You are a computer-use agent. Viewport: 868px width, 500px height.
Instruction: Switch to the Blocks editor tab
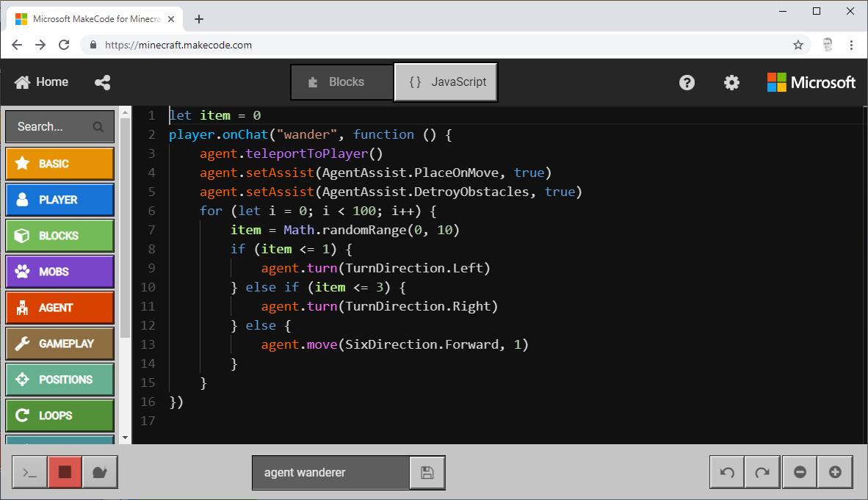pos(342,82)
